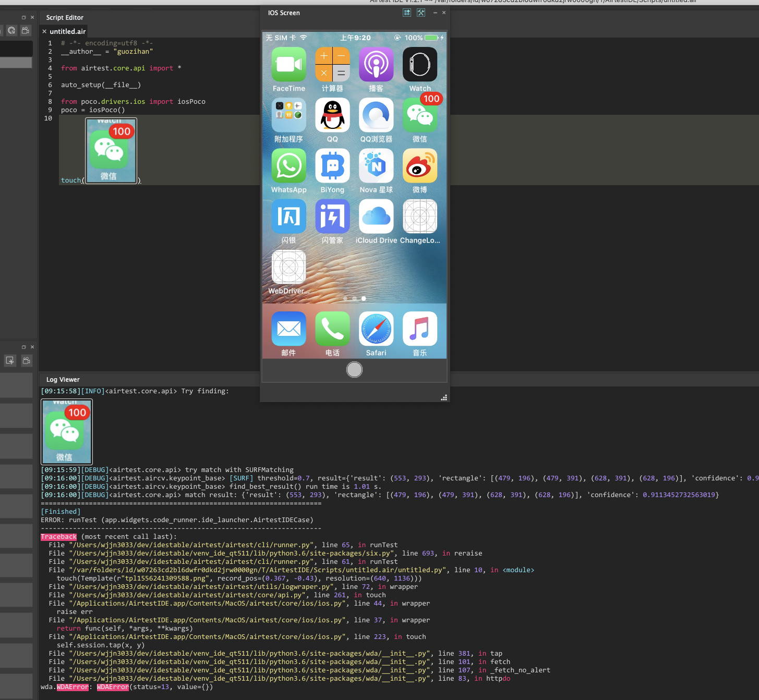Open the Calculator (计算器) app
The image size is (759, 700).
[x=332, y=65]
